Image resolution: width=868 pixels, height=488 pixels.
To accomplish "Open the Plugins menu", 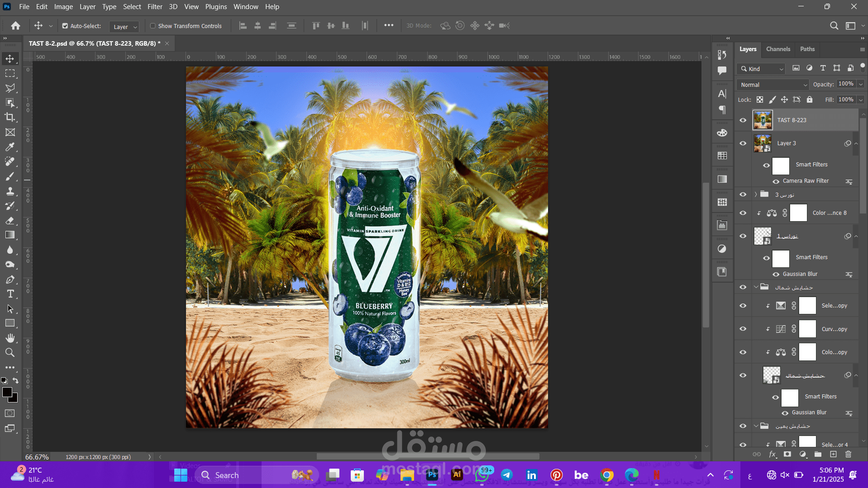I will tap(216, 7).
